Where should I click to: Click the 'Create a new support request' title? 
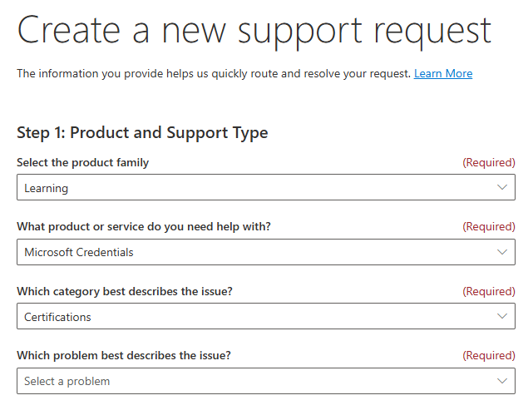tap(254, 31)
